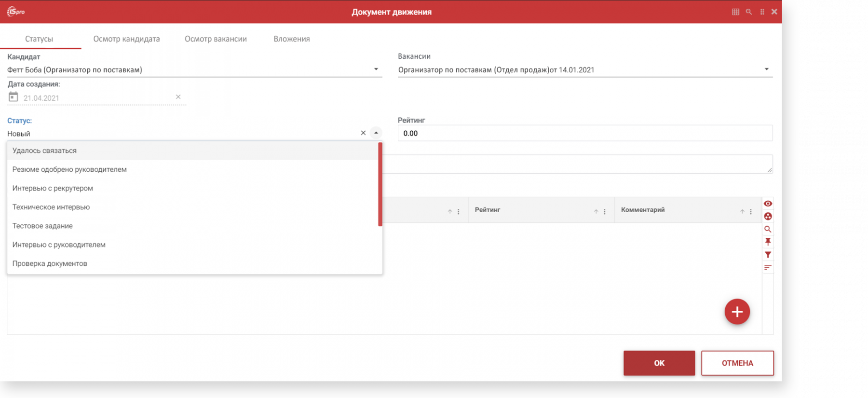This screenshot has width=868, height=398.
Task: Click the filter funnel icon in the table sidebar
Action: click(x=768, y=255)
